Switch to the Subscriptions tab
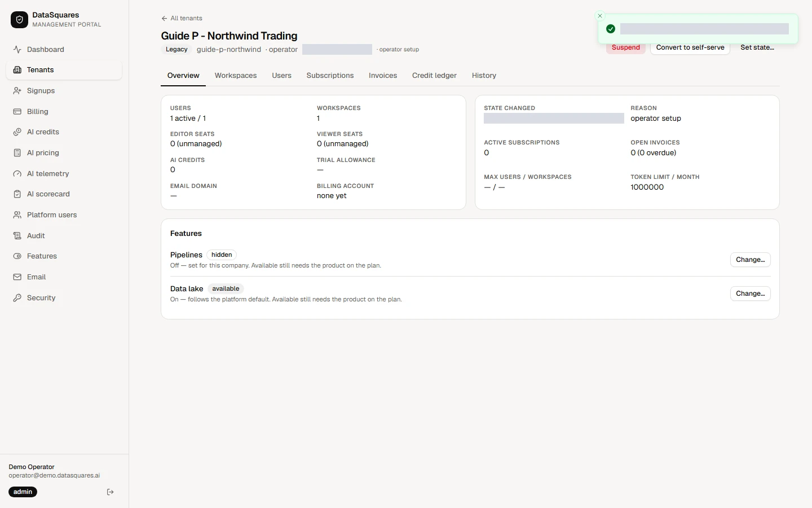 [x=330, y=76]
